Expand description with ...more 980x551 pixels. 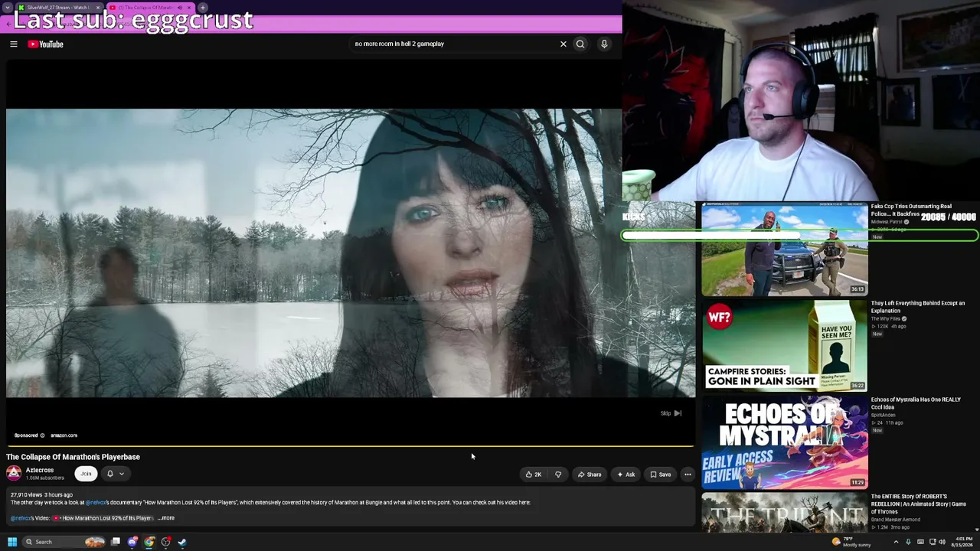click(x=166, y=518)
